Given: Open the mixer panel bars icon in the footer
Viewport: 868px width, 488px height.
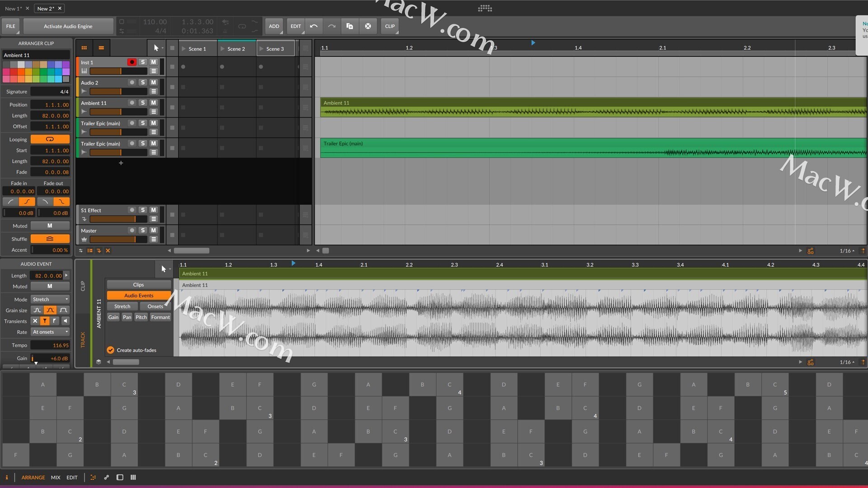Looking at the screenshot, I should (133, 478).
